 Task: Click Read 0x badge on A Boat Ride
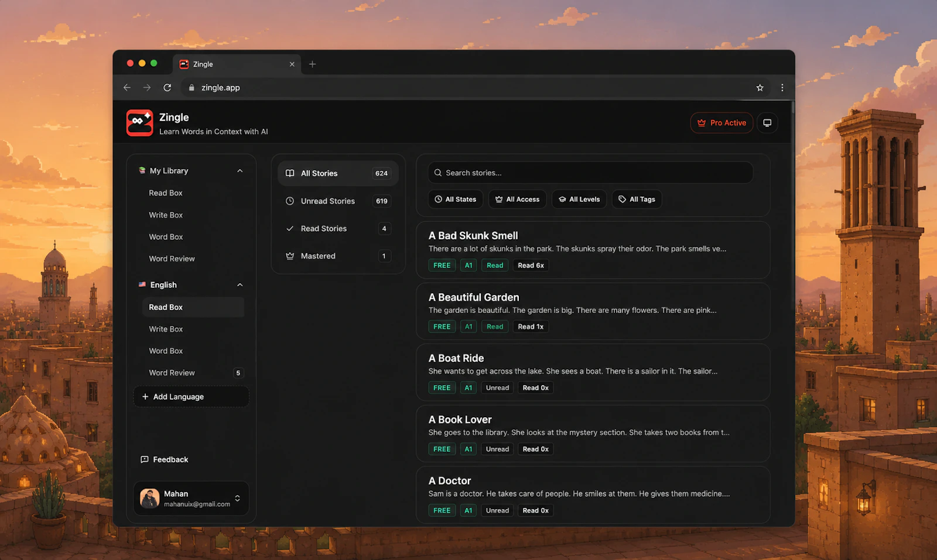pos(535,388)
